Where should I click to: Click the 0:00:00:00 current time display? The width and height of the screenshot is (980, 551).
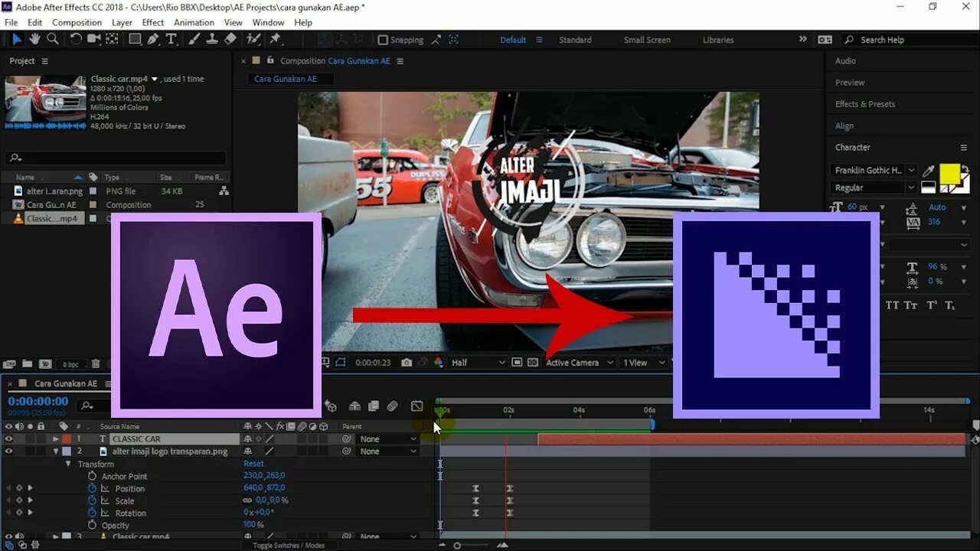point(38,401)
